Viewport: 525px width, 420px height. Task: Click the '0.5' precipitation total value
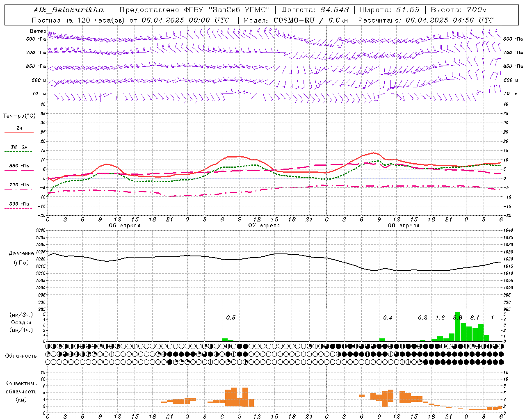coord(231,317)
